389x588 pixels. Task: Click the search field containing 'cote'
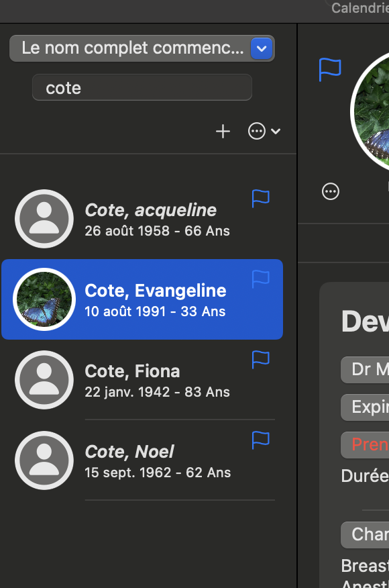[142, 88]
